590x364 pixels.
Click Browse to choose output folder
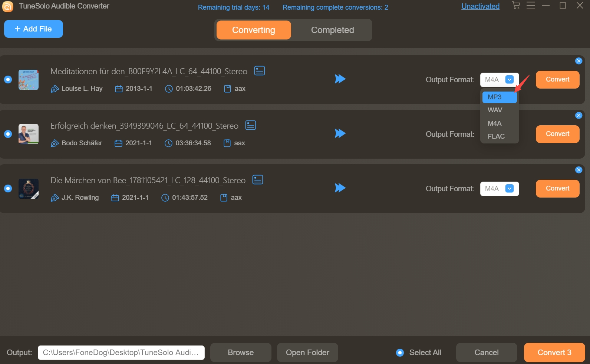[x=241, y=353]
